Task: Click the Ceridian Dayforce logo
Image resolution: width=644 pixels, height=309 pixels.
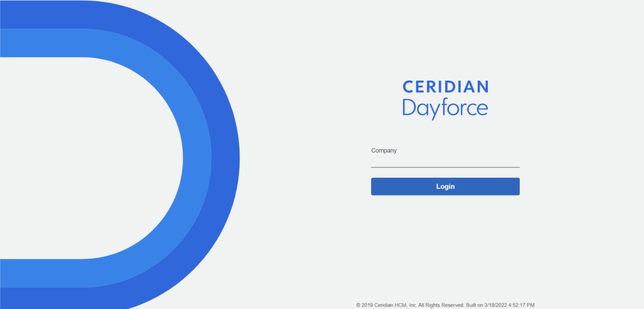Action: click(x=445, y=100)
